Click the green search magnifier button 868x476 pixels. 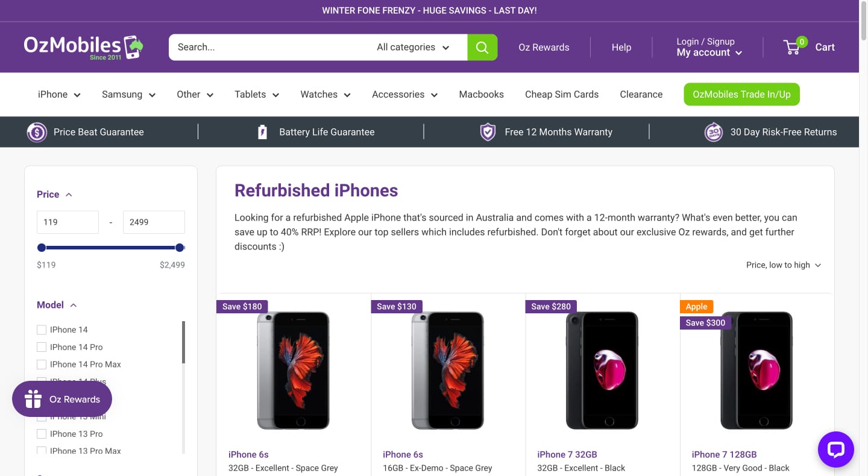[x=482, y=48]
